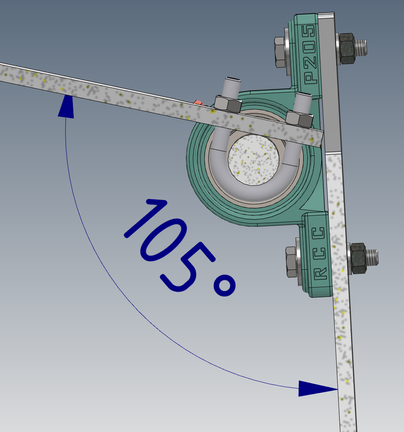The image size is (404, 432).
Task: Click the RCC embossed label on housing
Action: pyautogui.click(x=320, y=253)
